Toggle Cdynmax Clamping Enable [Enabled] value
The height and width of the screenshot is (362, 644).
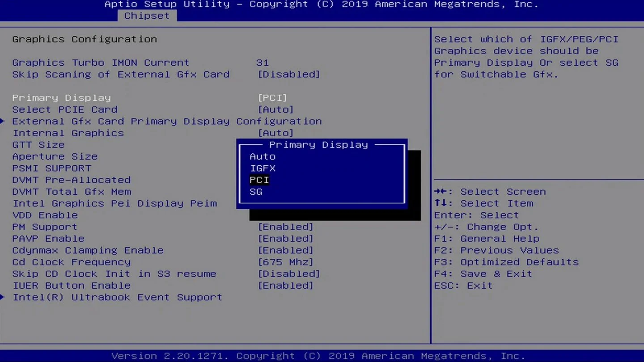tap(285, 250)
